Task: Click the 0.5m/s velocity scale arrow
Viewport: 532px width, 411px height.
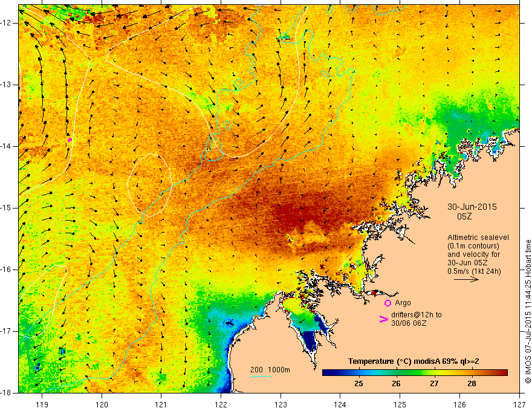Action: point(466,279)
